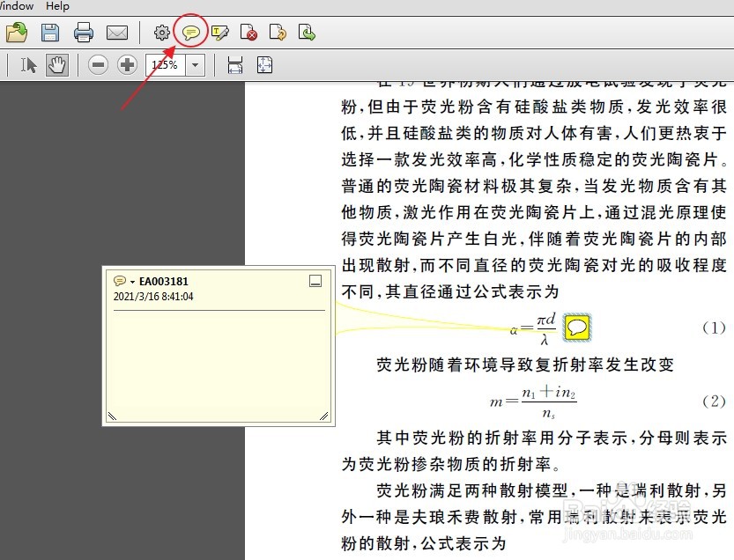The width and height of the screenshot is (734, 560).
Task: Open the Help menu
Action: pyautogui.click(x=56, y=6)
